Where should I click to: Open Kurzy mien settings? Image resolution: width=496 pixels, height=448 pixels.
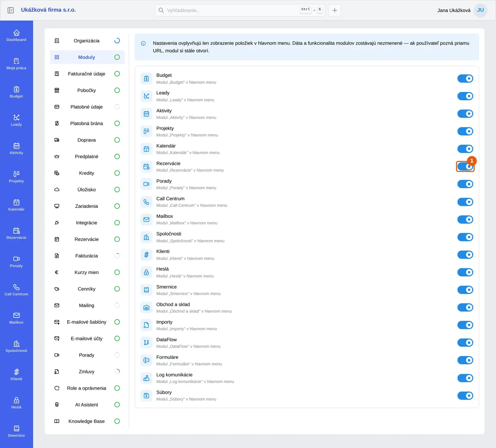pyautogui.click(x=87, y=272)
